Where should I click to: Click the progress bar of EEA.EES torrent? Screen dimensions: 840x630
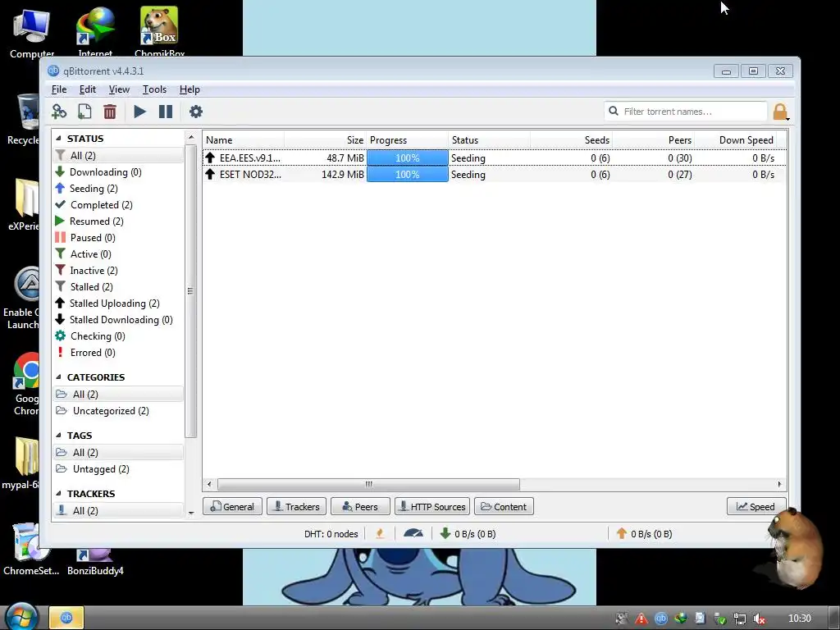(407, 158)
